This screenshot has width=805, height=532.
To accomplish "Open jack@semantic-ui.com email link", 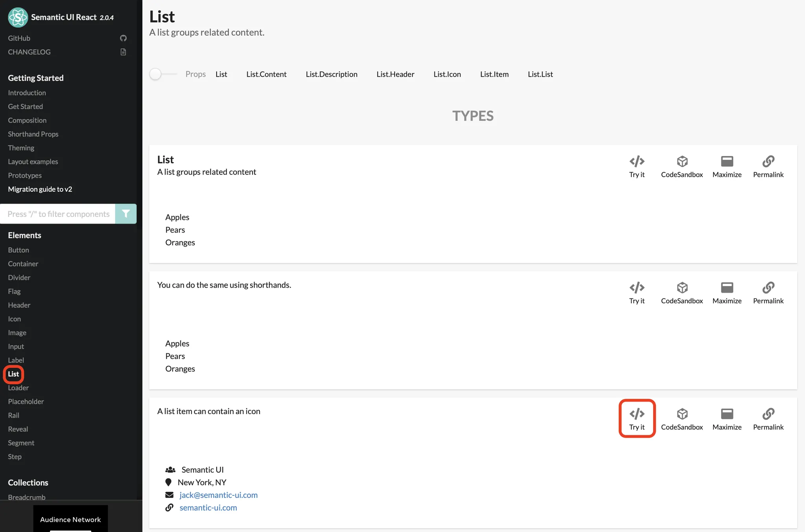I will [x=218, y=495].
